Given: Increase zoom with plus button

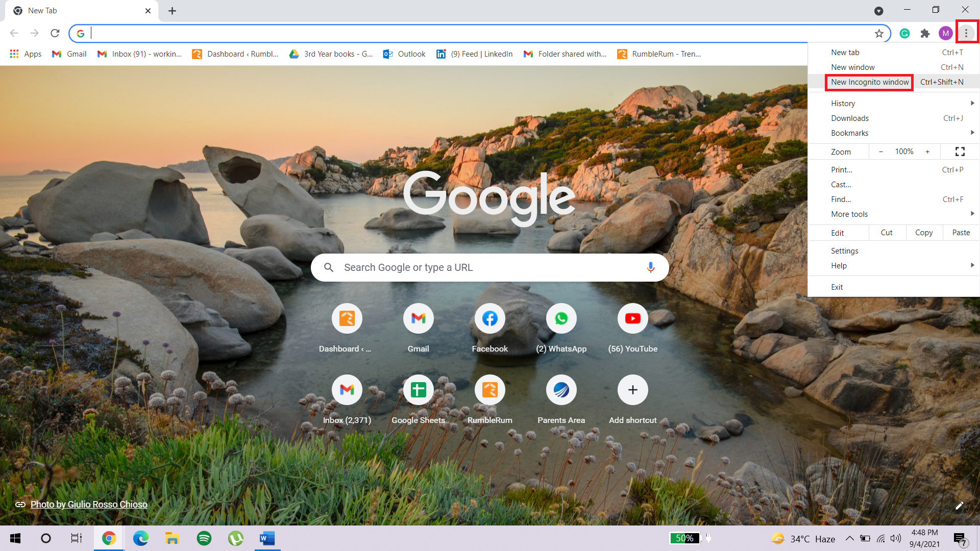Looking at the screenshot, I should click(x=927, y=152).
